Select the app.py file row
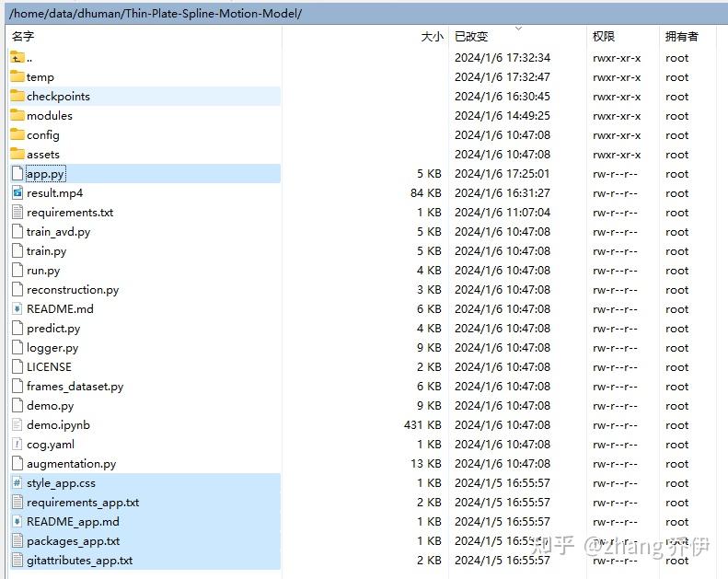 point(46,174)
